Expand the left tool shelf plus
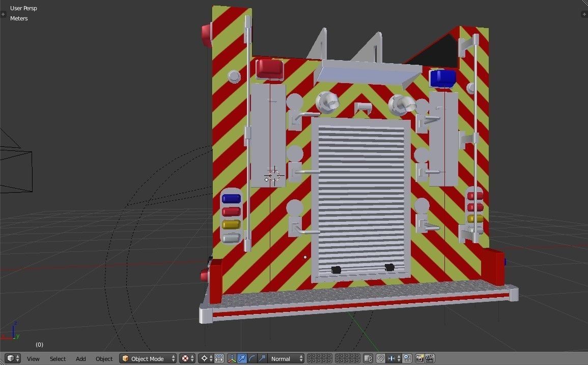588x365 pixels. [x=3, y=14]
